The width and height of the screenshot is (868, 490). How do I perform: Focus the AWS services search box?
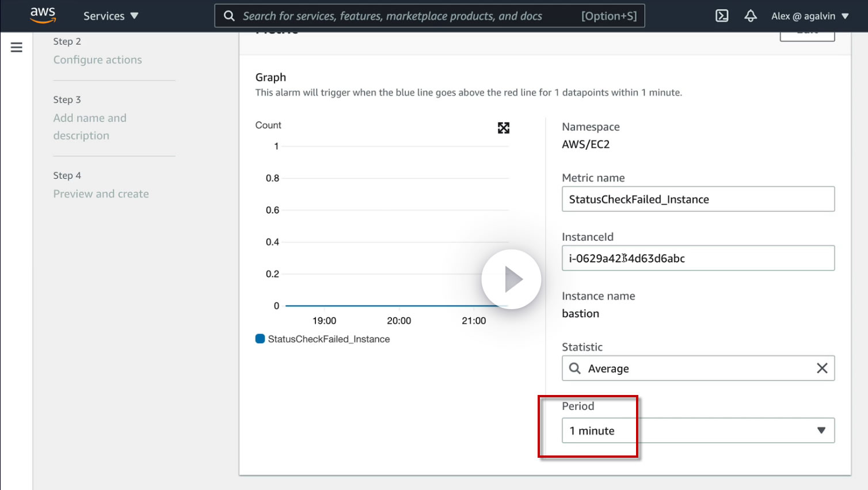point(403,16)
